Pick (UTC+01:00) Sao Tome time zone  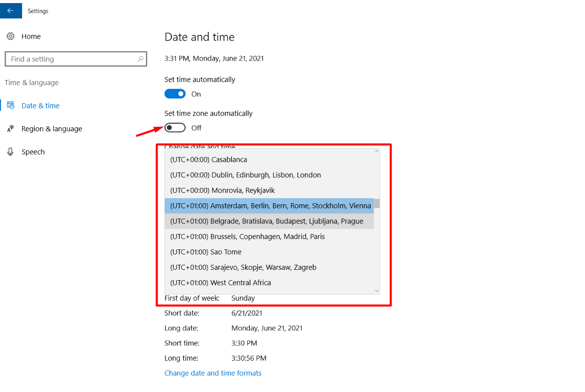[269, 252]
